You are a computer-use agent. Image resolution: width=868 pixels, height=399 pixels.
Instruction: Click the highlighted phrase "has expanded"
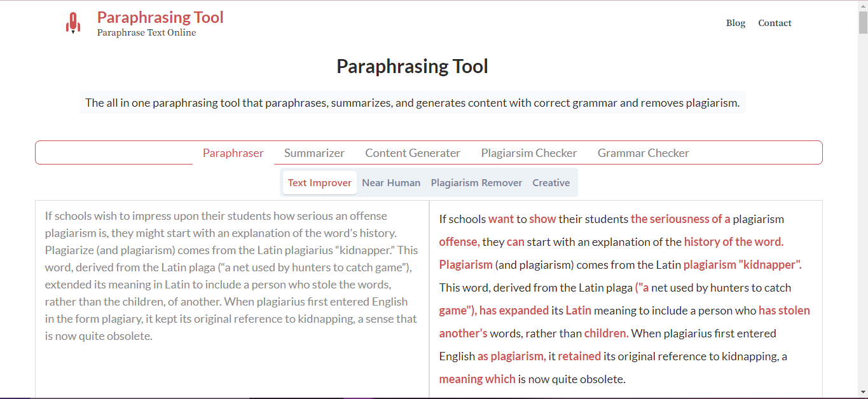(514, 311)
